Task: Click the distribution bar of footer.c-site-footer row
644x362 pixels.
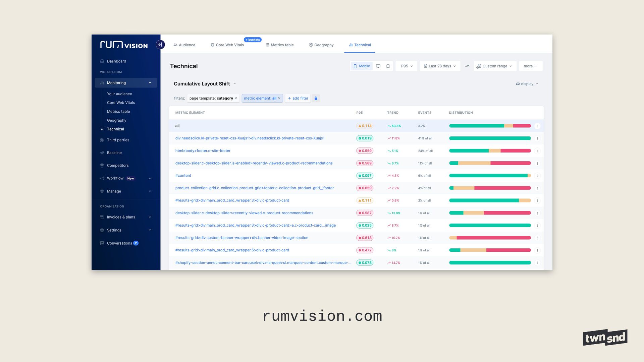Action: pos(490,151)
